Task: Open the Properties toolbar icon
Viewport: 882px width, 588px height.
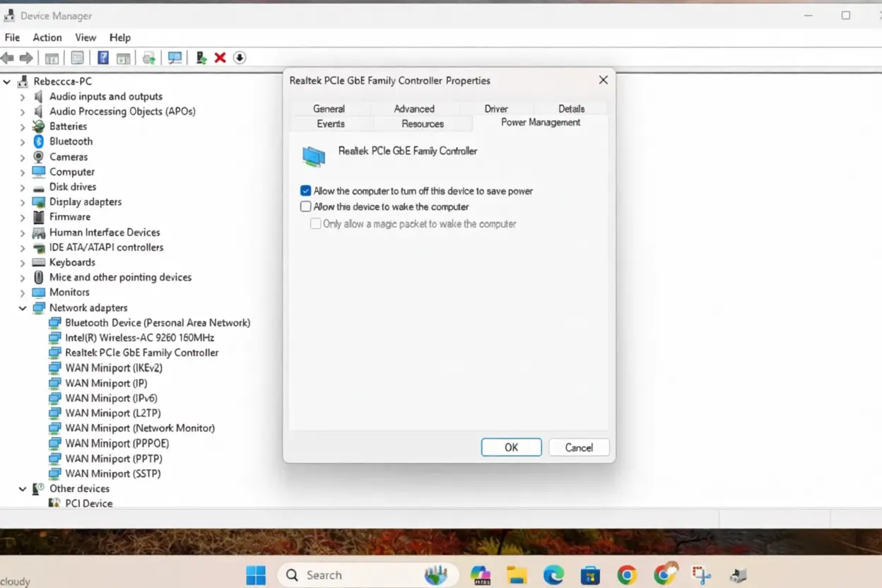Action: point(77,58)
